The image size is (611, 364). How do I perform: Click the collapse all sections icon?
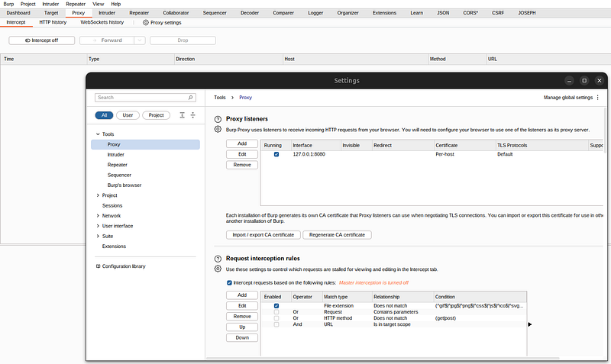click(x=193, y=115)
